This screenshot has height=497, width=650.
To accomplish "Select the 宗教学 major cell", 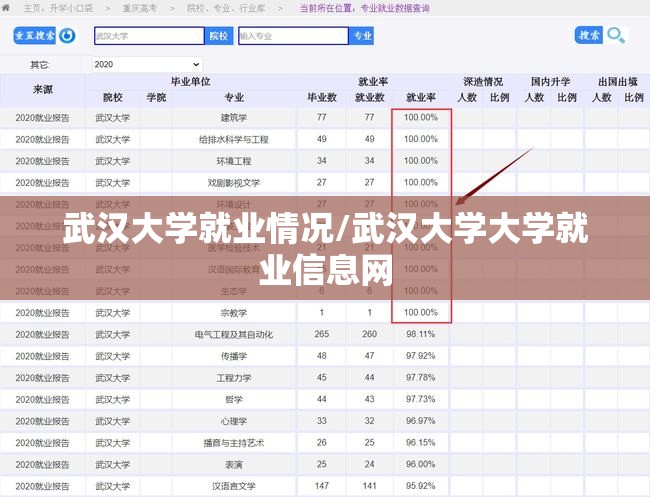I will click(x=234, y=313).
